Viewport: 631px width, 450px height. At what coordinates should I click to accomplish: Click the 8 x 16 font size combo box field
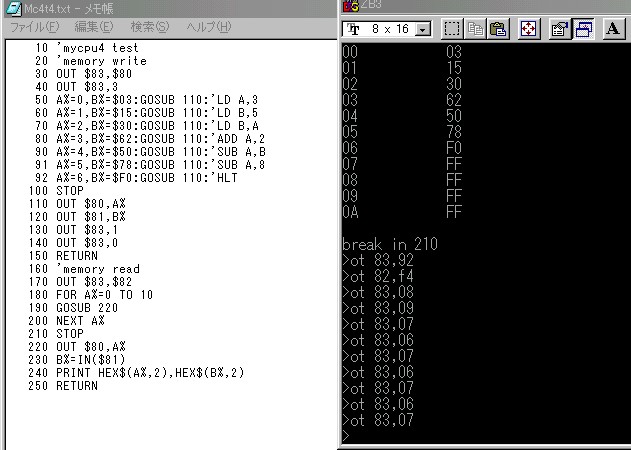pos(387,29)
